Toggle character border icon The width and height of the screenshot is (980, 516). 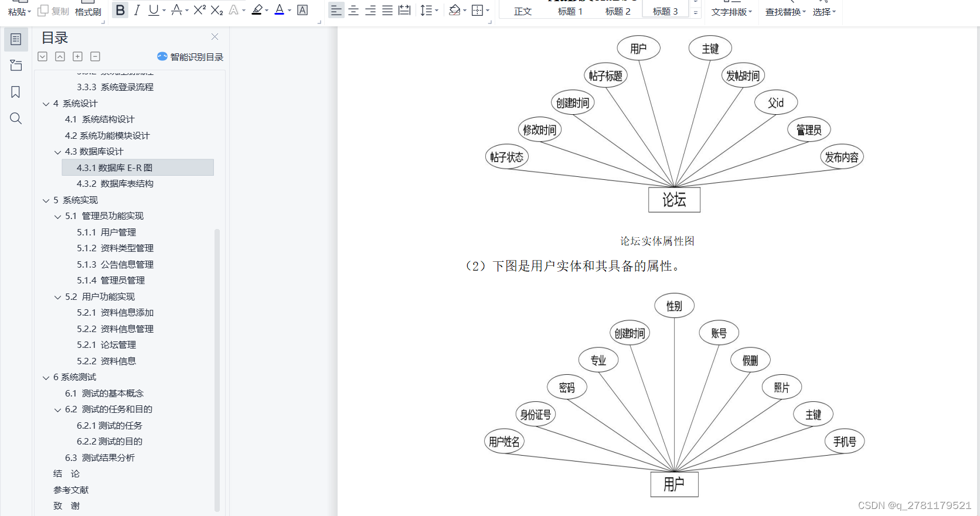[x=302, y=10]
